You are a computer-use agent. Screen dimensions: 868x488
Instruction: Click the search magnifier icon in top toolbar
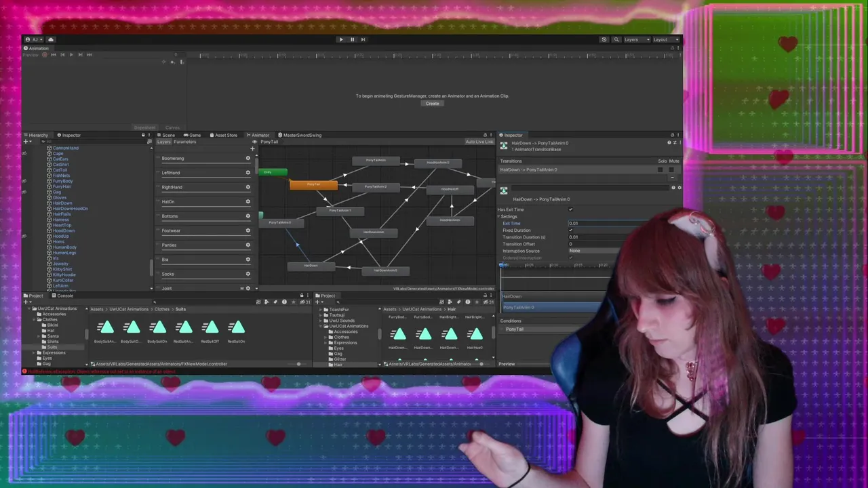[x=616, y=39]
